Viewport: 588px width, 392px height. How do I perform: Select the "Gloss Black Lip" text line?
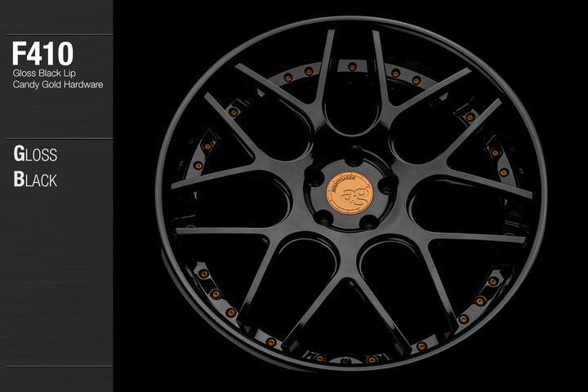(x=46, y=73)
